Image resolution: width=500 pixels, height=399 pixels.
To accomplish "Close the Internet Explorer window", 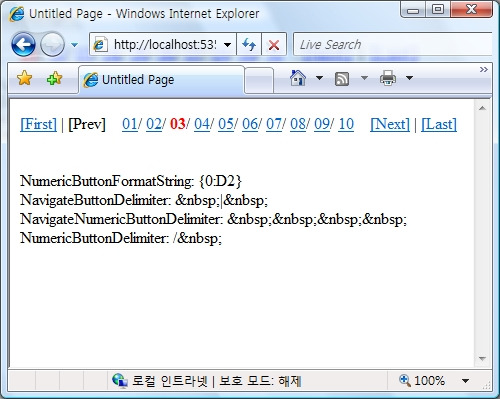I will click(x=471, y=10).
